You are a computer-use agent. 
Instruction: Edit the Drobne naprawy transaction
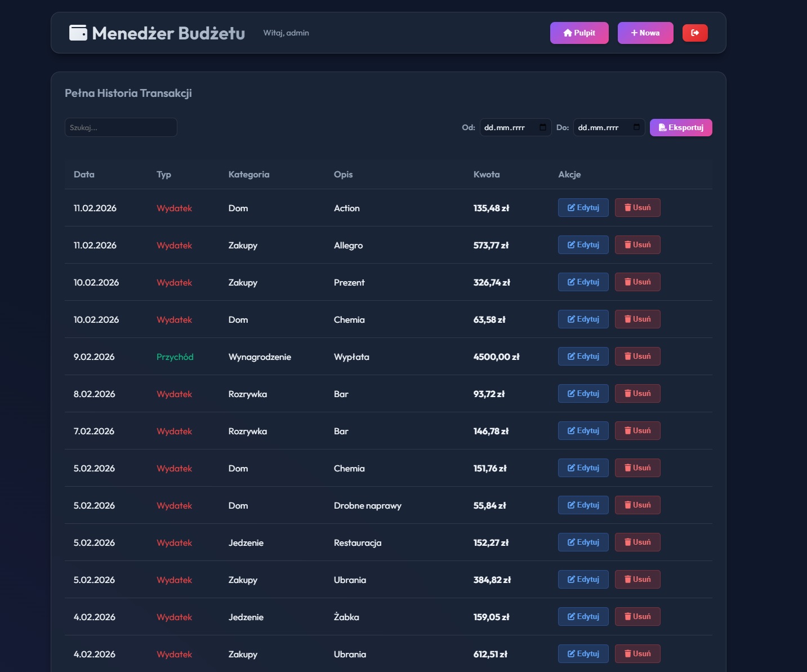(583, 505)
